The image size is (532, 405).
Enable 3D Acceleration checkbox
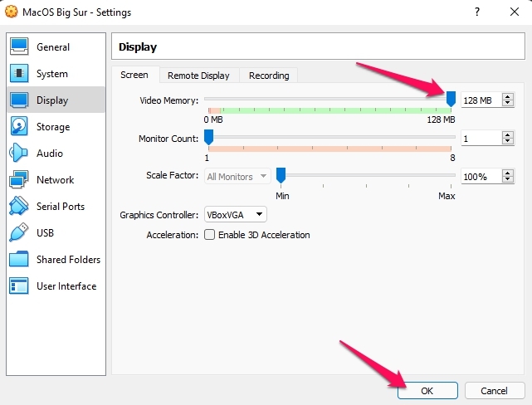coord(210,235)
